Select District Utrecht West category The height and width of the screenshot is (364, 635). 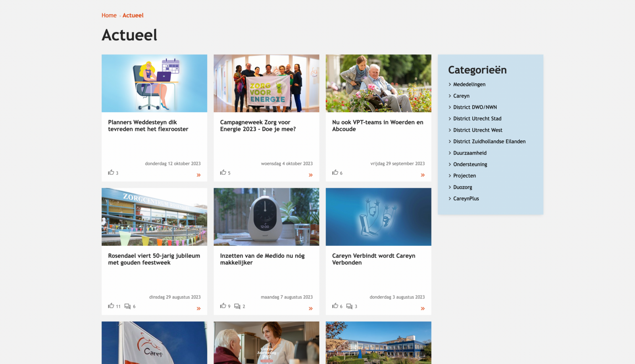pos(478,130)
